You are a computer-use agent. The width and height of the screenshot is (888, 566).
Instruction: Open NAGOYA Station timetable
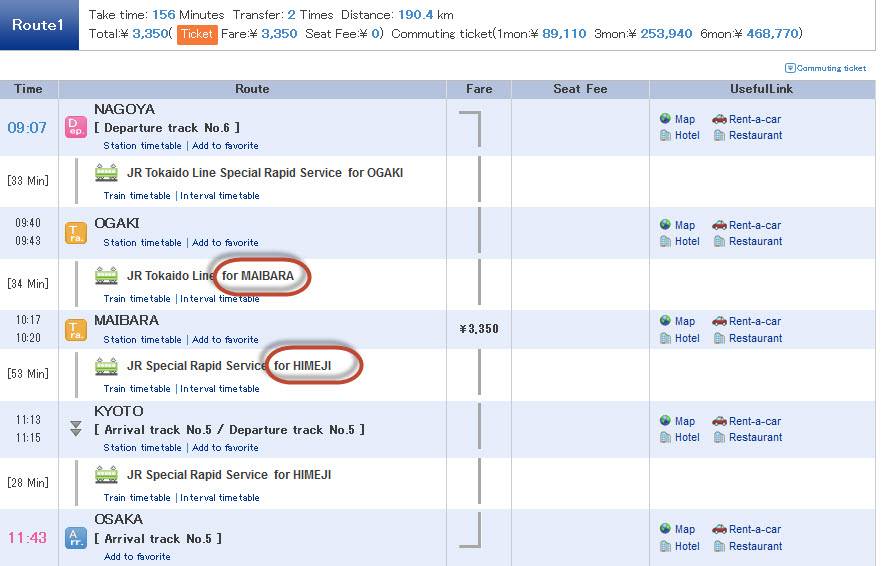[142, 146]
